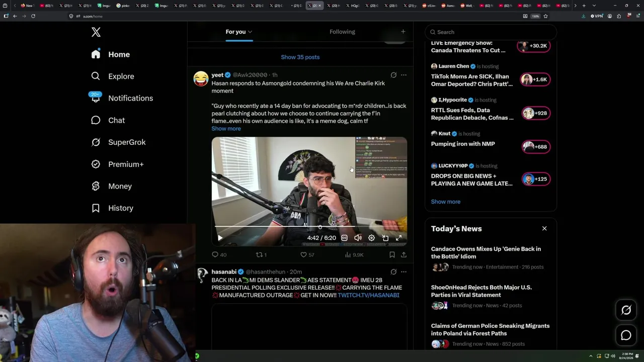The width and height of the screenshot is (644, 362).
Task: Open the browser main menu
Action: (637, 16)
